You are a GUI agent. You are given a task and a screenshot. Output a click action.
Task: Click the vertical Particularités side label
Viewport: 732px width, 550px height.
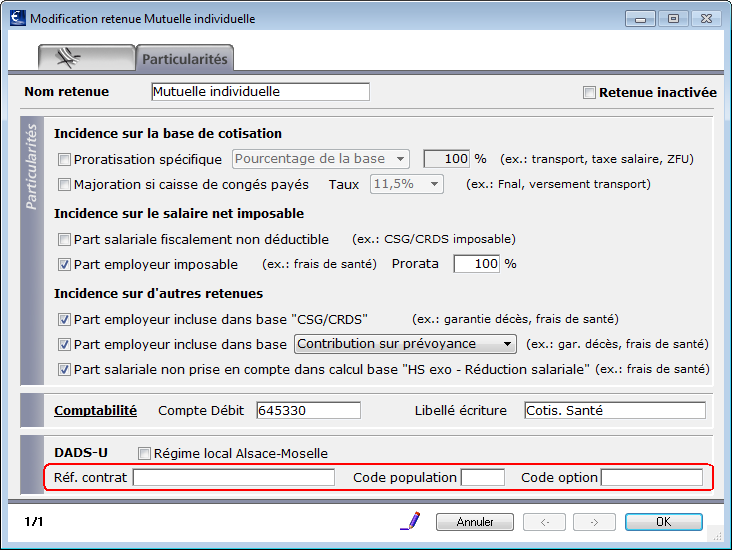pos(32,166)
